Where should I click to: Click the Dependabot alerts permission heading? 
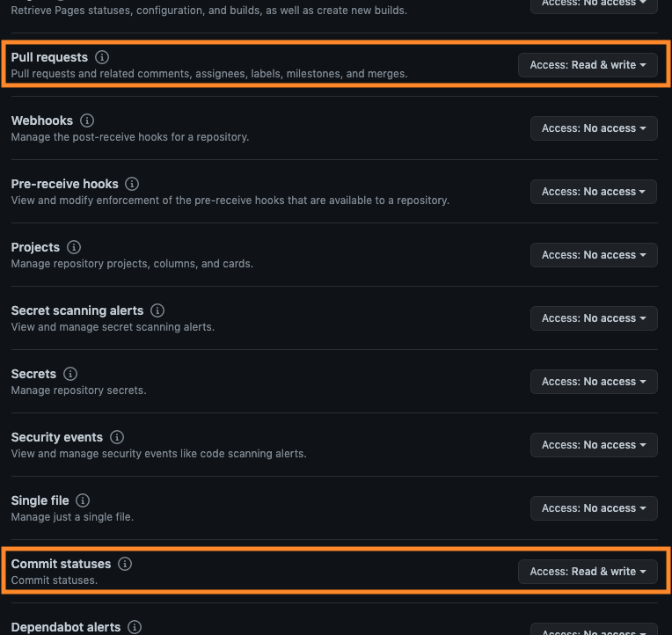66,627
